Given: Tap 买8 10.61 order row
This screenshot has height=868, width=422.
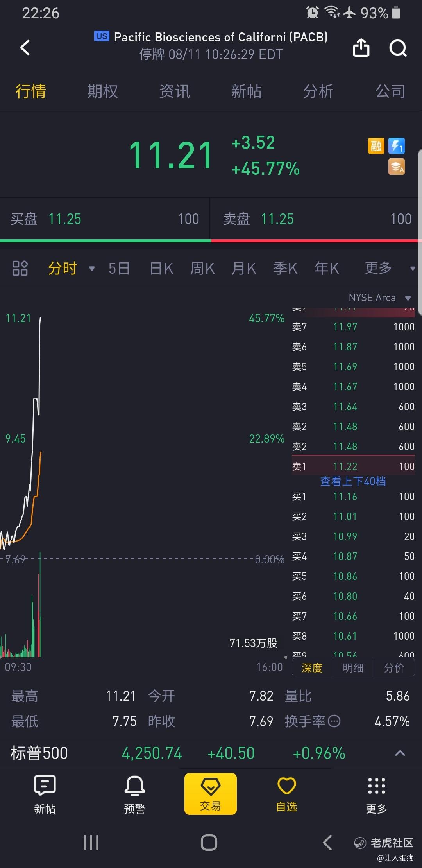Looking at the screenshot, I should click(353, 636).
